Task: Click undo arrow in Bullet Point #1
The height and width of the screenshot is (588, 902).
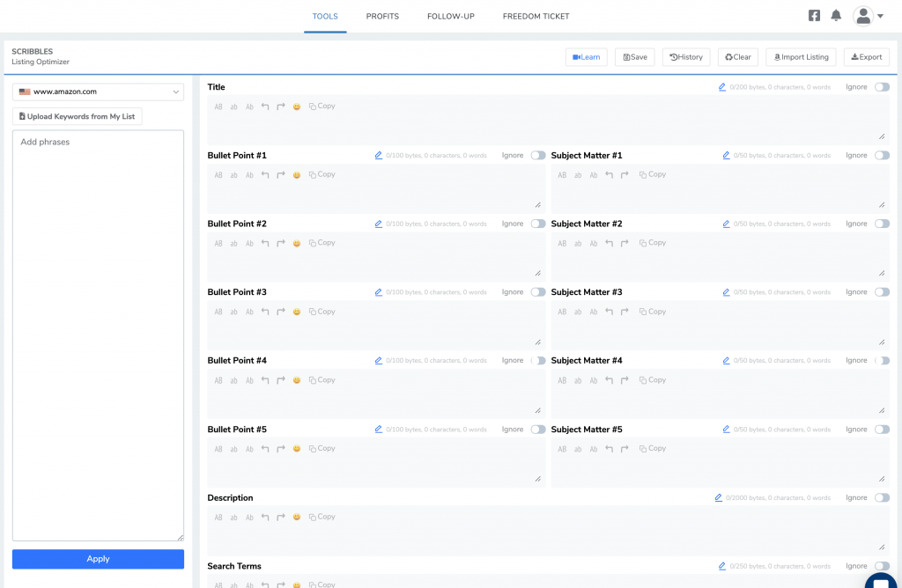Action: (x=265, y=175)
